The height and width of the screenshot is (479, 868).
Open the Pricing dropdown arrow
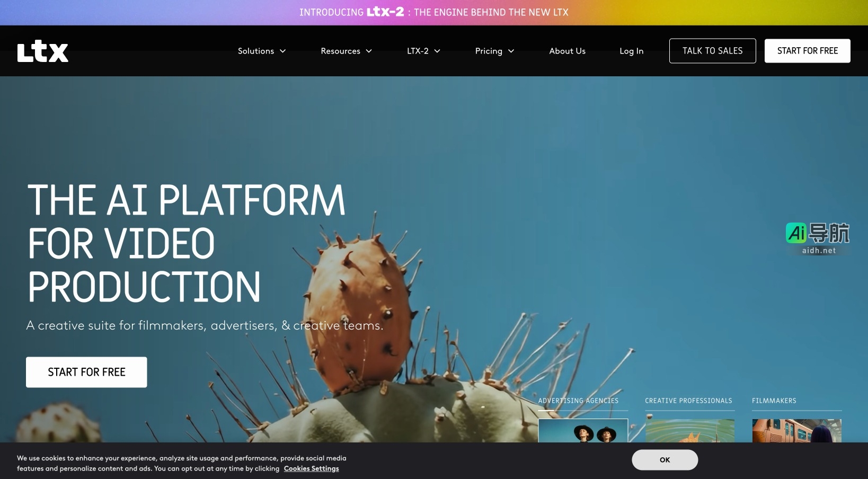[511, 51]
